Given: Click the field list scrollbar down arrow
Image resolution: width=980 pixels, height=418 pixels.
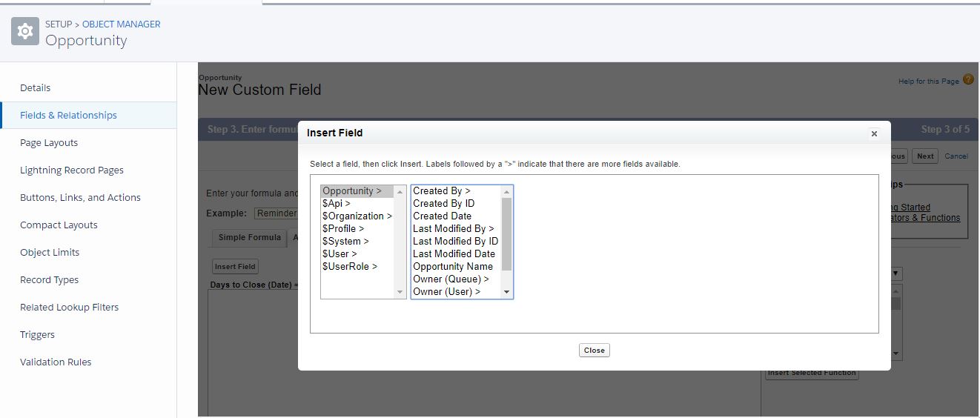Looking at the screenshot, I should point(507,292).
